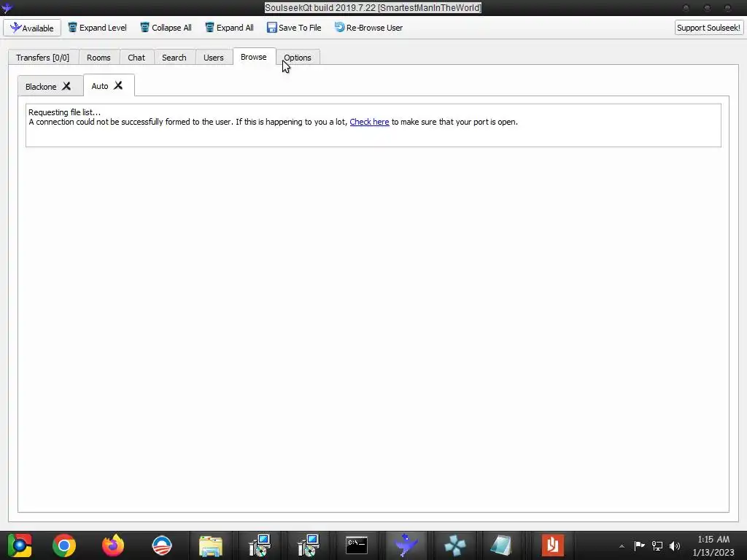Open the notepad-style taskbar icon
747x560 pixels.
click(x=501, y=545)
